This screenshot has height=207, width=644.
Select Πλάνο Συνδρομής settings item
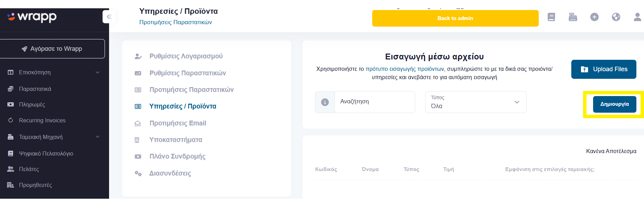pyautogui.click(x=177, y=156)
